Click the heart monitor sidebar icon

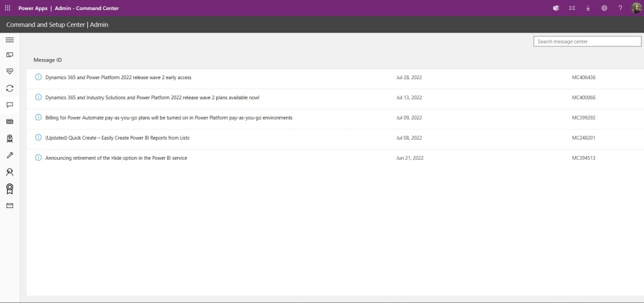coord(9,72)
